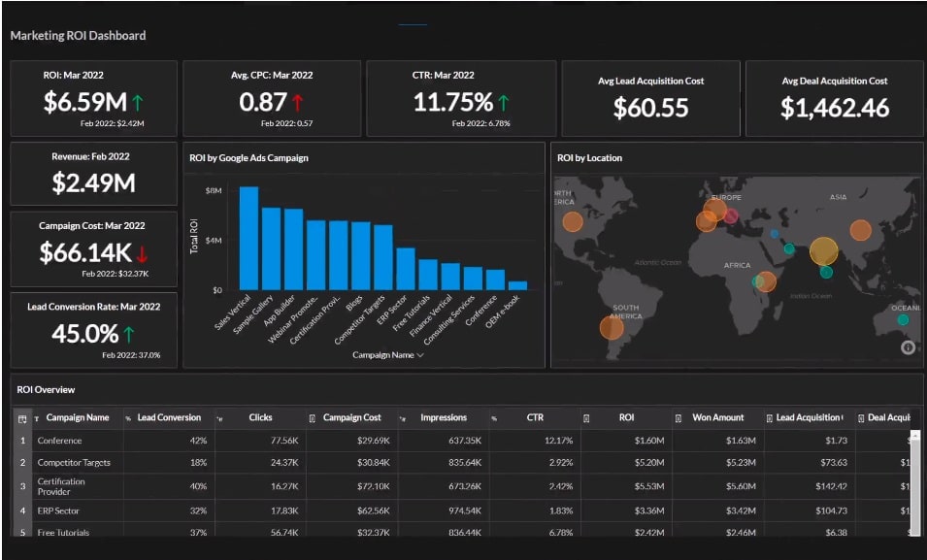Viewport: 927px width, 560px height.
Task: Click the orange bubble over East Asia
Action: coord(860,230)
